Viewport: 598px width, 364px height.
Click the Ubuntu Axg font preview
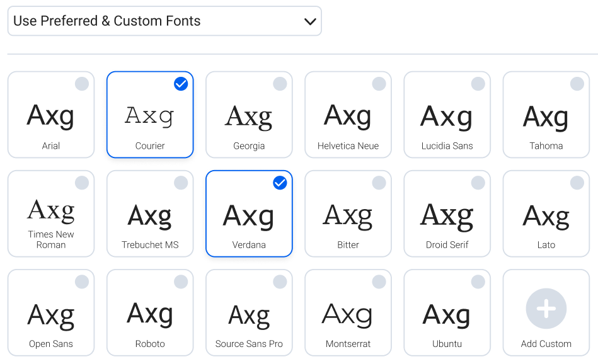coord(447,316)
